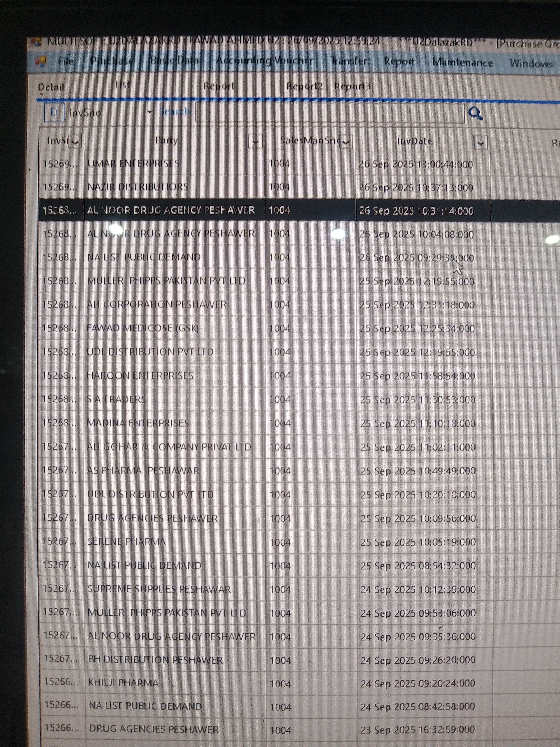Open the Accounting Voucher menu

click(264, 61)
